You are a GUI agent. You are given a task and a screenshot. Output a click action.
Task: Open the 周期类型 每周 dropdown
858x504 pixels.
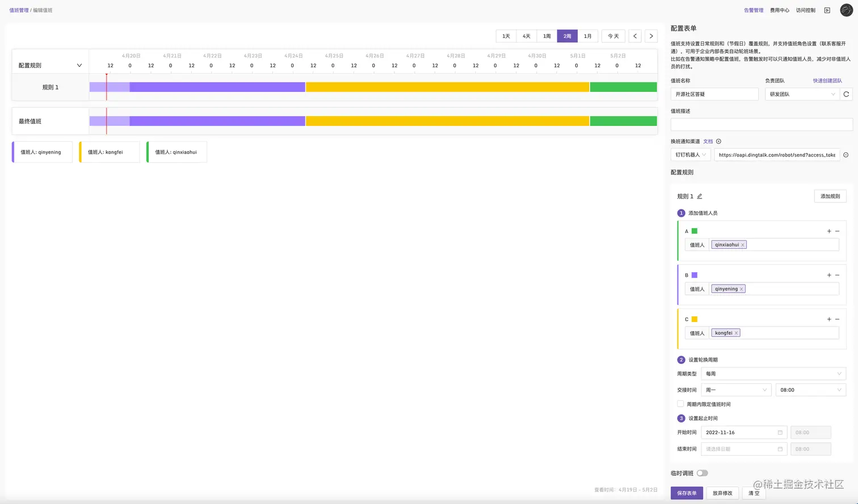[773, 374]
